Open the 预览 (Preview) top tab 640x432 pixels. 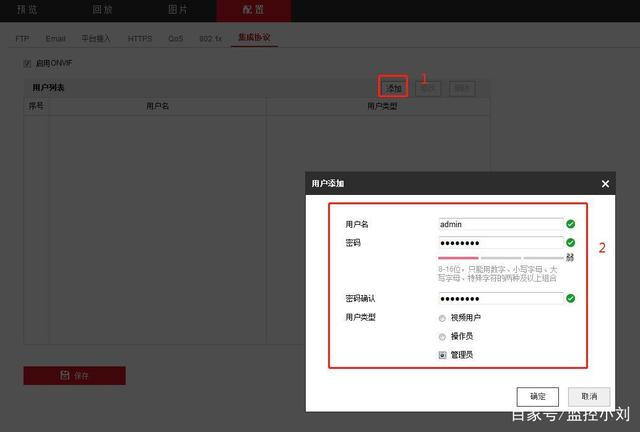pyautogui.click(x=27, y=10)
